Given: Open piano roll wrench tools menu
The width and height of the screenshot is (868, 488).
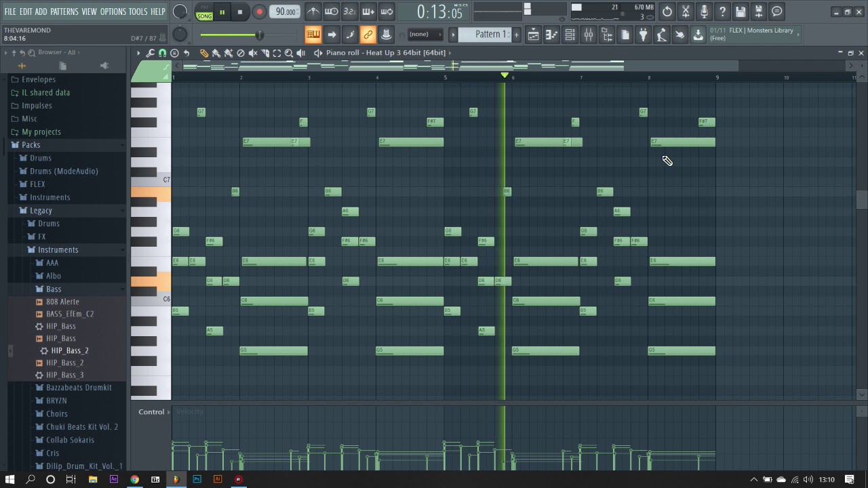Looking at the screenshot, I should (151, 53).
